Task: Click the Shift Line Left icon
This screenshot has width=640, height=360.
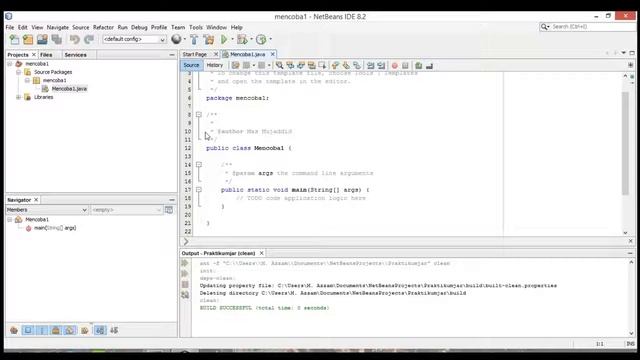Action: [371, 66]
